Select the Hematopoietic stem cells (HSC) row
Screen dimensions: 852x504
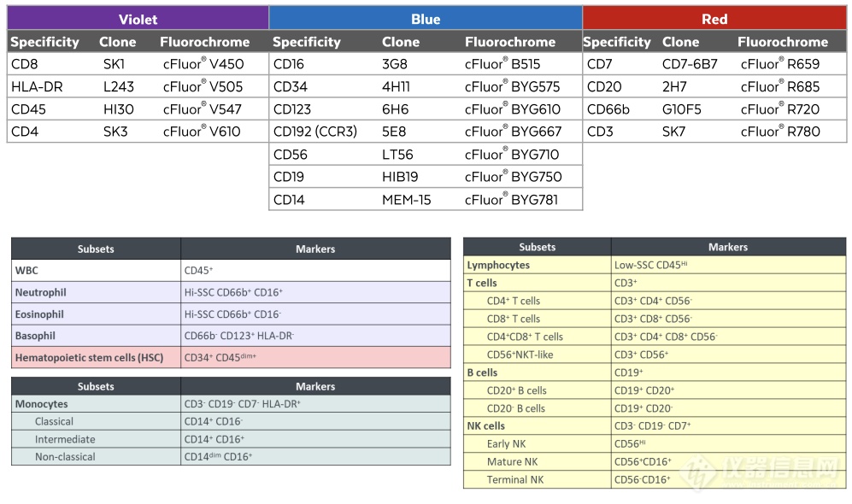pyautogui.click(x=89, y=356)
